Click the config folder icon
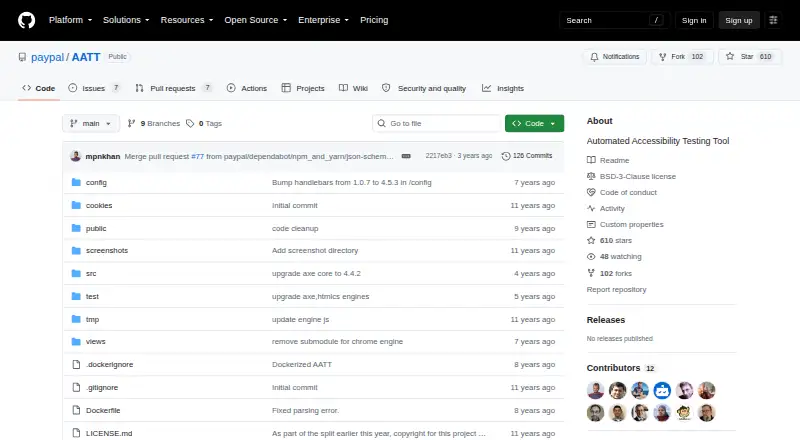The width and height of the screenshot is (800, 440). point(76,182)
